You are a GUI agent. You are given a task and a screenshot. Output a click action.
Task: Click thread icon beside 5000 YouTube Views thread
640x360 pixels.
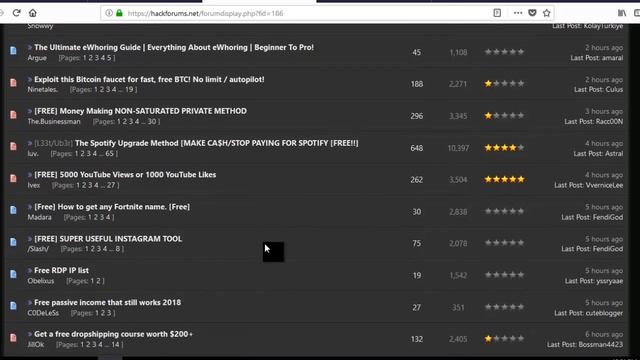click(x=13, y=178)
